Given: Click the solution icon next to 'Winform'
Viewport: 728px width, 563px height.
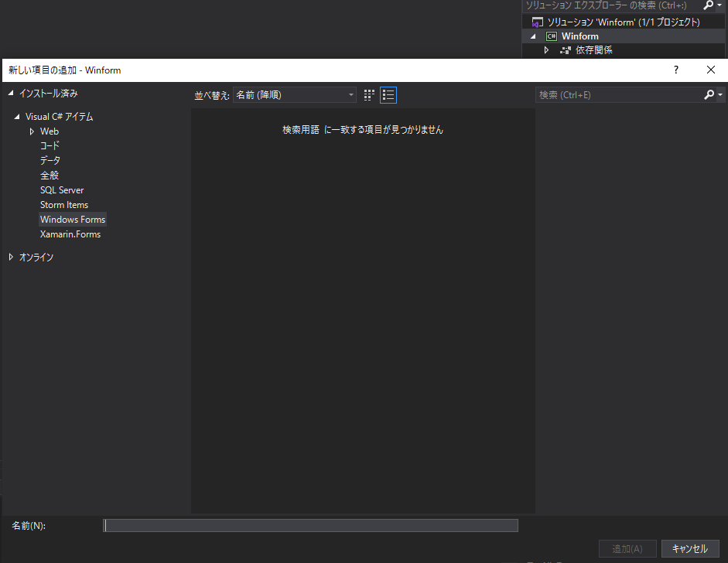Looking at the screenshot, I should (536, 22).
